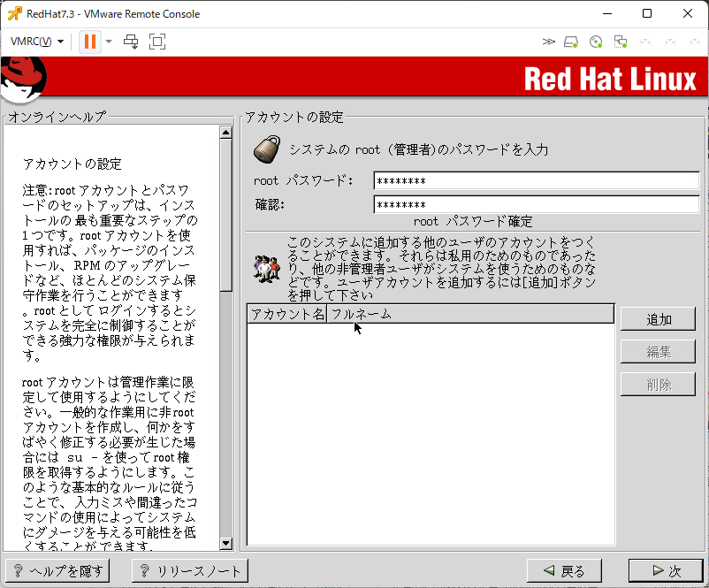Image resolution: width=709 pixels, height=588 pixels.
Task: Open the hard disk device icon
Action: [x=571, y=42]
